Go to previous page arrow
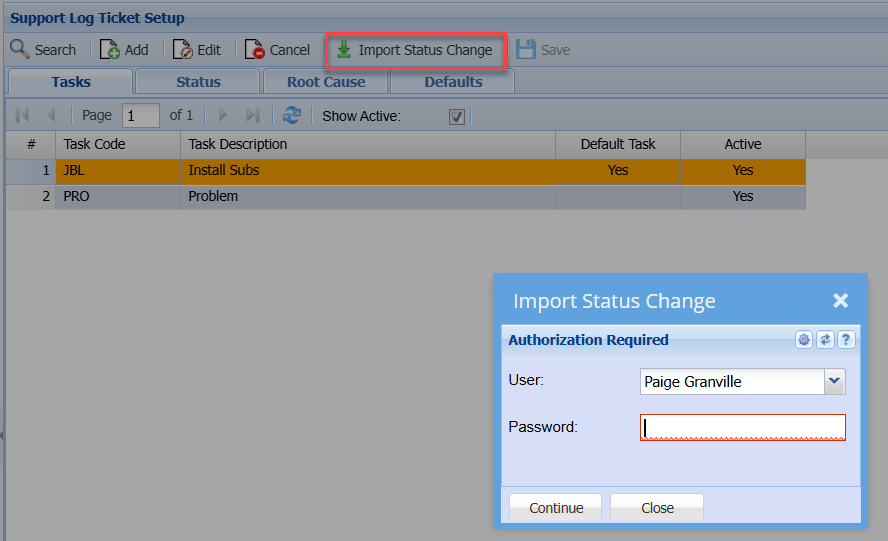This screenshot has width=888, height=541. point(51,116)
